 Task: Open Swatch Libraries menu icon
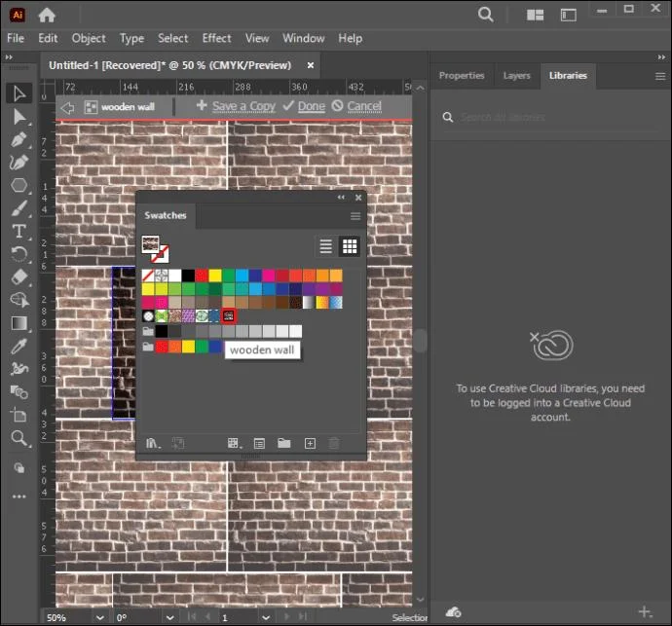tap(153, 443)
